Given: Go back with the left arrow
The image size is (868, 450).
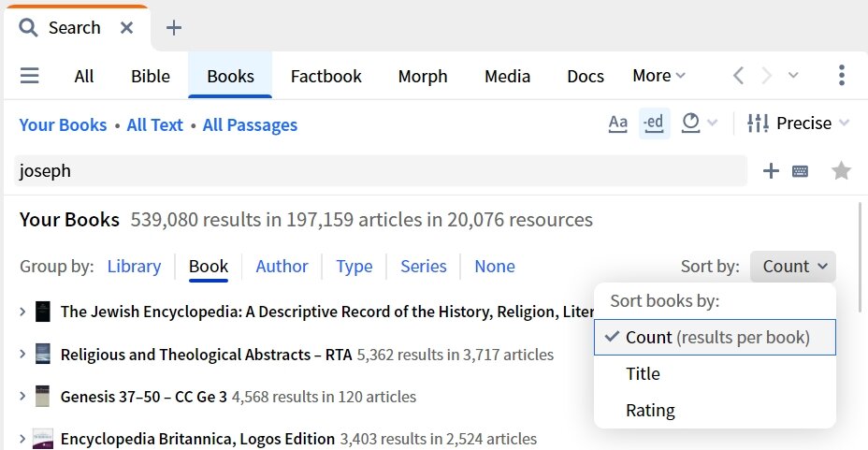Looking at the screenshot, I should (x=738, y=75).
